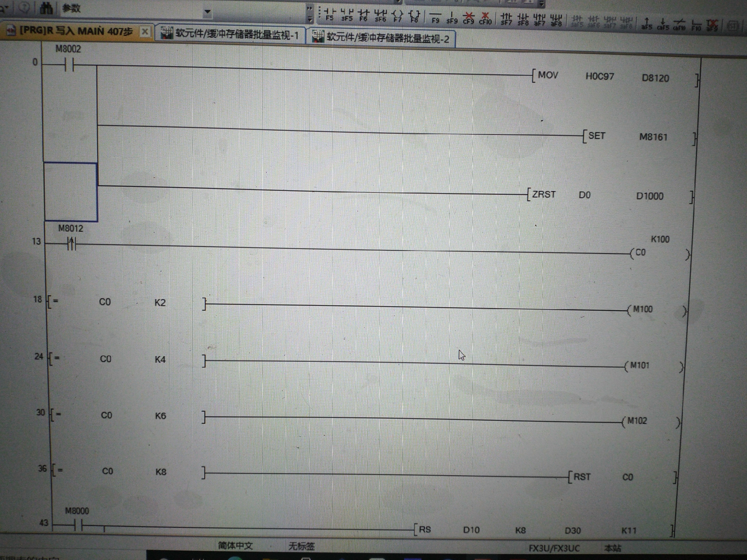The image size is (747, 560).
Task: Insert falling pulse contact sF8 icon
Action: pos(523,19)
